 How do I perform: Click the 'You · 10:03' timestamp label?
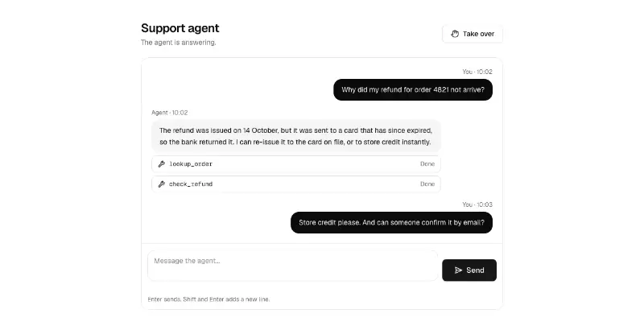tap(477, 204)
